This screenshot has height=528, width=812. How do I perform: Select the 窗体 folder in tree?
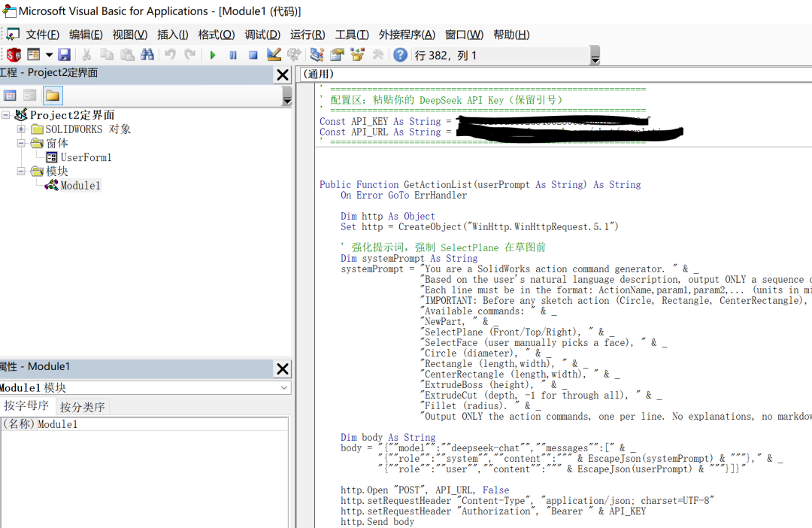tap(57, 143)
